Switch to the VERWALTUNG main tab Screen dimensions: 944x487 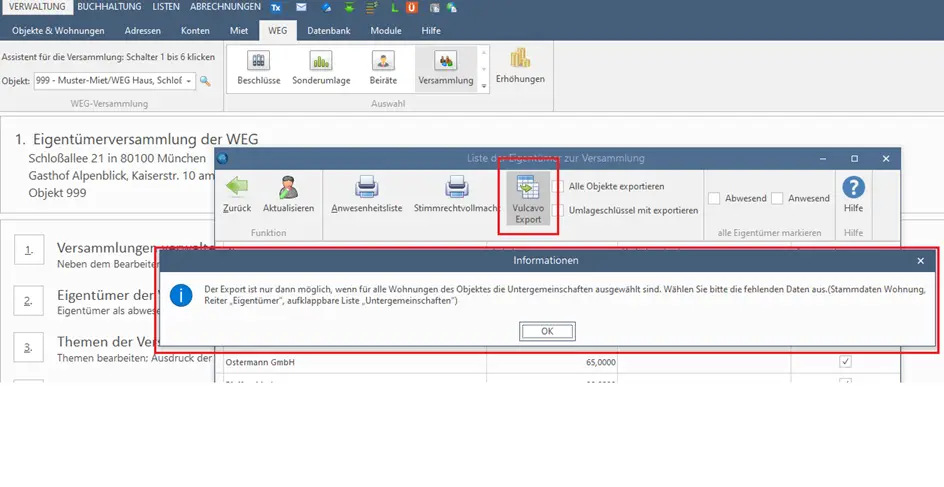coord(37,7)
